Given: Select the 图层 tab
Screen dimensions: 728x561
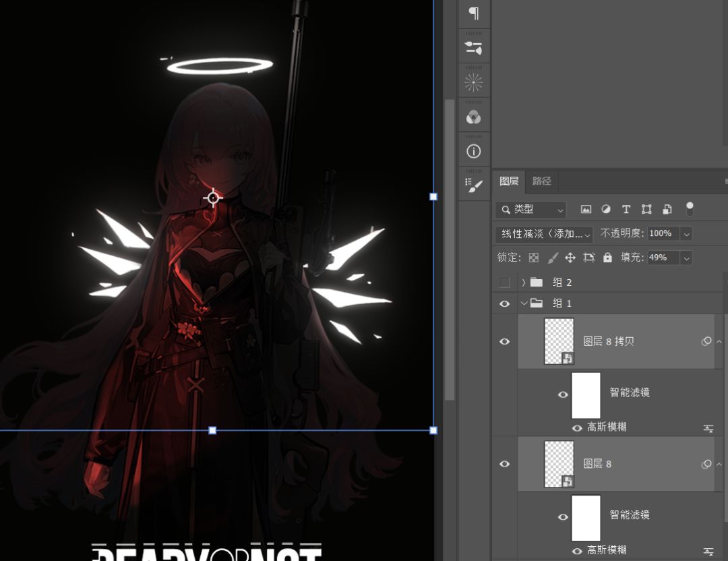Looking at the screenshot, I should point(509,181).
